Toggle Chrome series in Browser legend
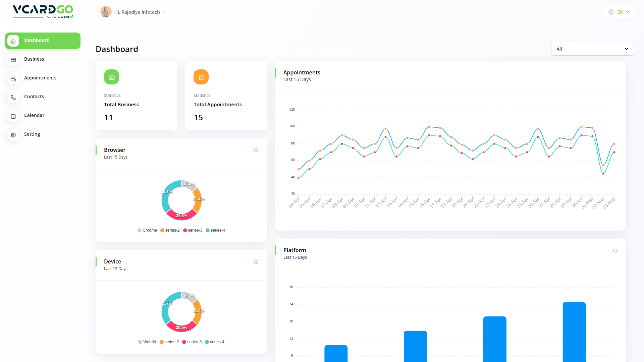Viewport: 644px width, 362px height. [x=147, y=230]
